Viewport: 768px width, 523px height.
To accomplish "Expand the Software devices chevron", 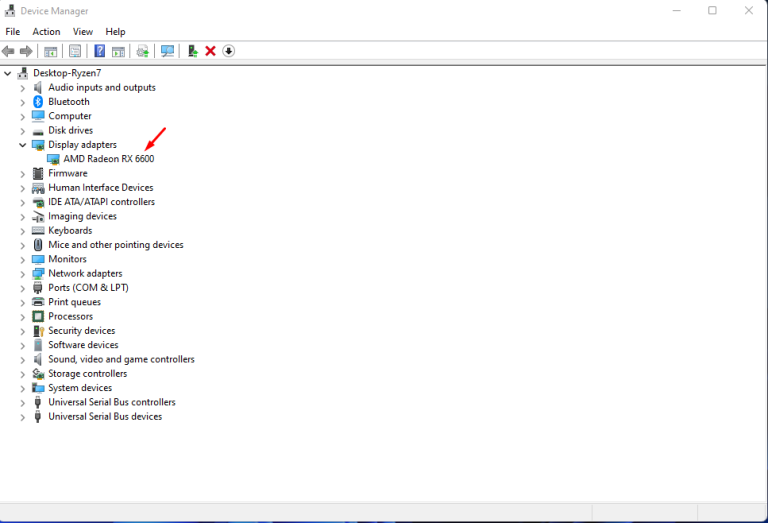I will [23, 346].
